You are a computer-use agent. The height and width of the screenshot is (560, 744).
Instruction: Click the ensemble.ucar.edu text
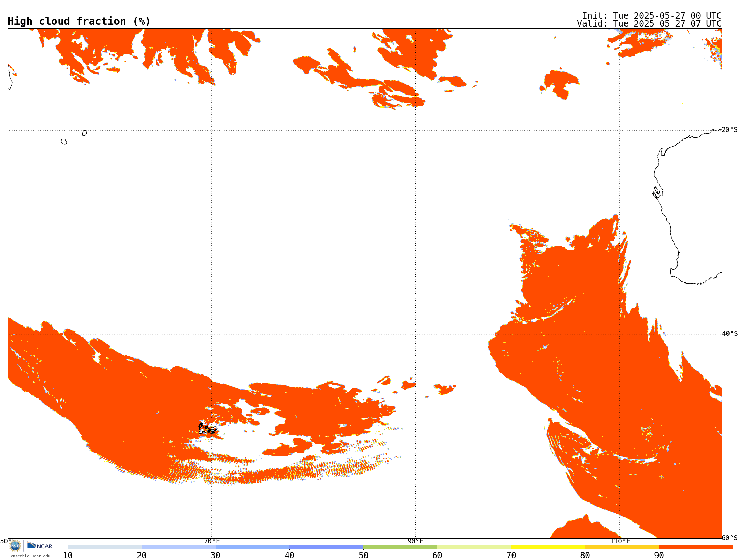click(31, 556)
